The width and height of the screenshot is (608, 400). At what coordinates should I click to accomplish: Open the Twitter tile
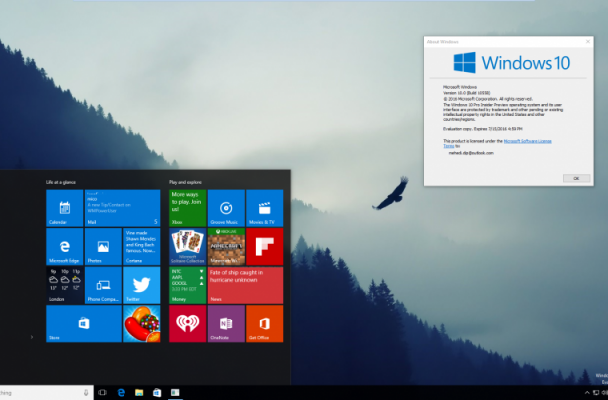pyautogui.click(x=141, y=285)
